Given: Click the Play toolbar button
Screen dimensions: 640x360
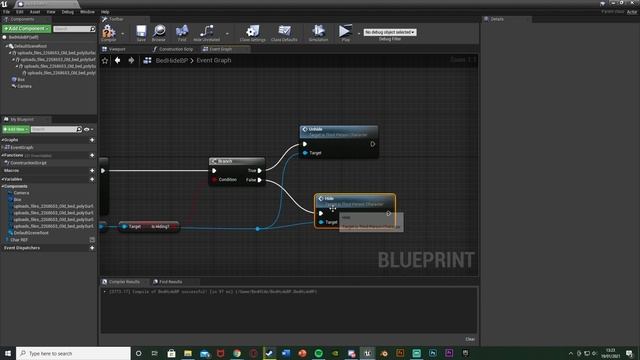Looking at the screenshot, I should (345, 33).
